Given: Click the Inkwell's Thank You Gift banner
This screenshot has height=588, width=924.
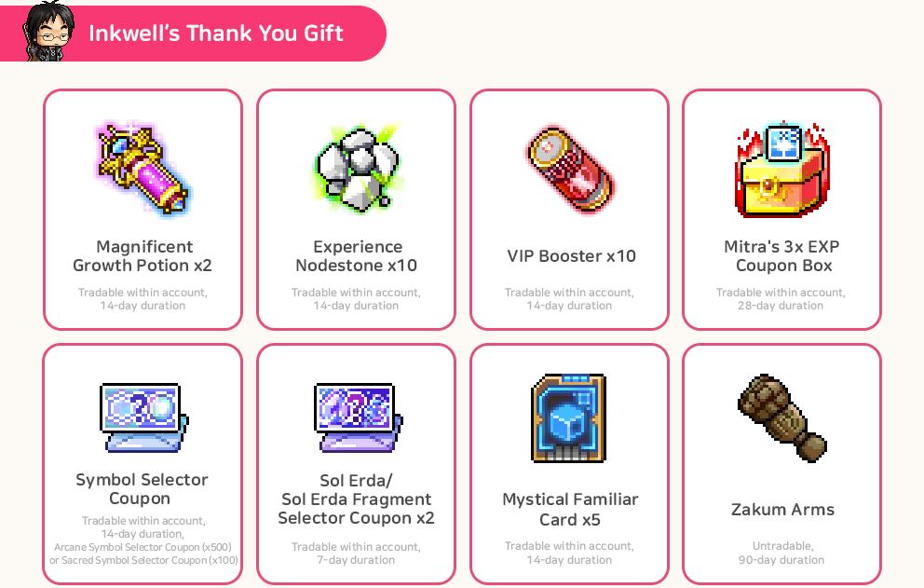Looking at the screenshot, I should 194,33.
